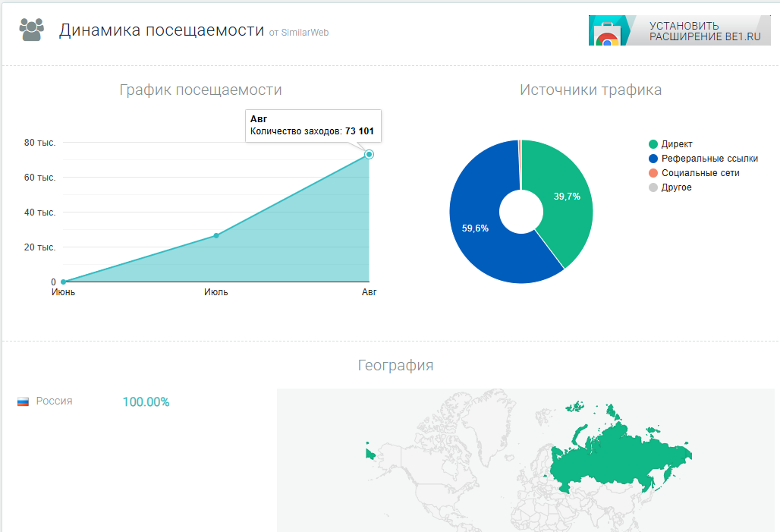Select the highlighted Авг data point marker
Image resolution: width=780 pixels, height=532 pixels.
tap(369, 154)
